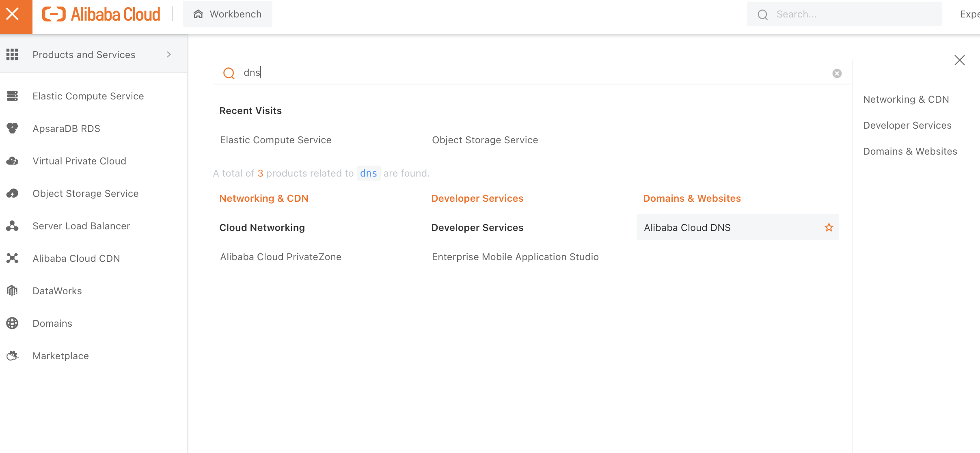Click the Elastic Compute Service sidebar icon
Screen dimensions: 980x453
[12, 96]
